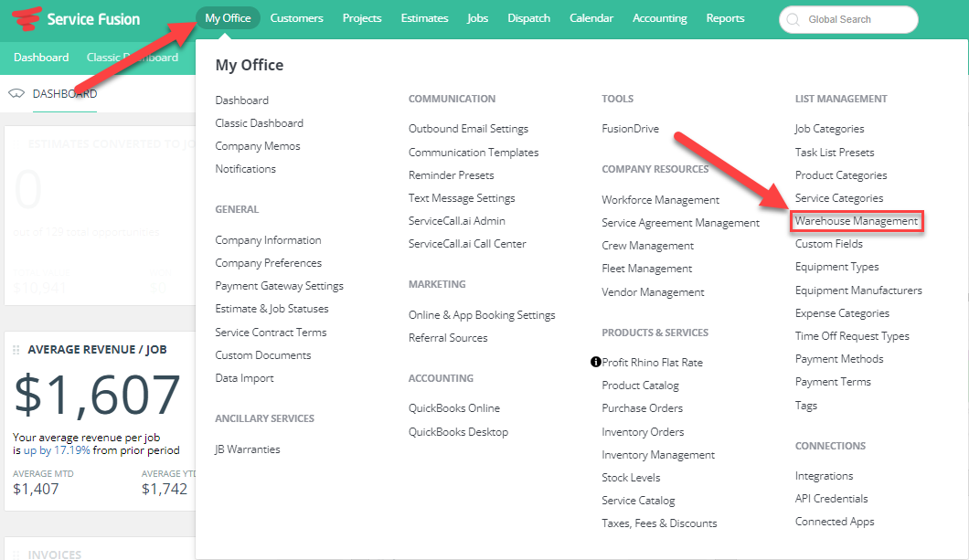Open QuickBooks Online

pos(454,408)
